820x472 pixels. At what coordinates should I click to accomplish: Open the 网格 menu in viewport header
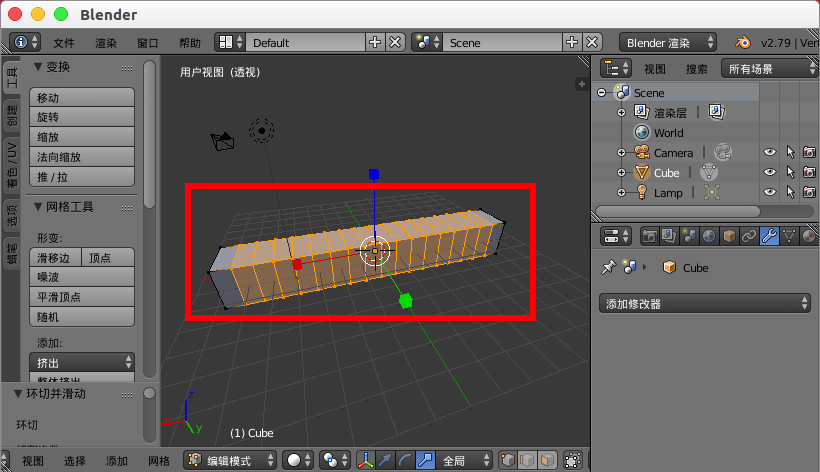pyautogui.click(x=158, y=461)
